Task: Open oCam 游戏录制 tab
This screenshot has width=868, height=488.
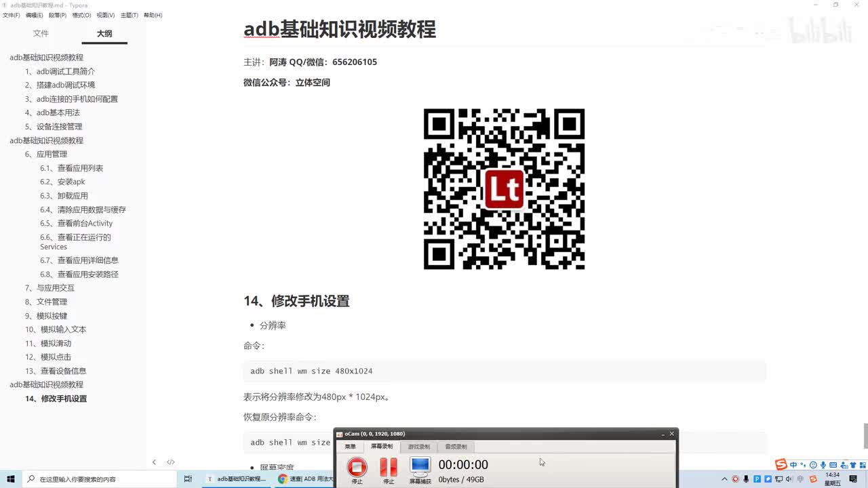Action: coord(418,447)
